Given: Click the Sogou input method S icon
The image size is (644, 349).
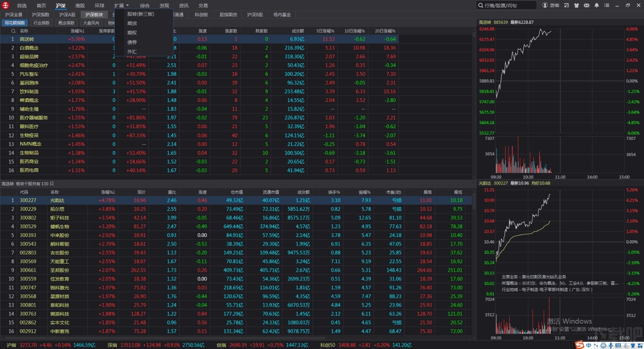Looking at the screenshot, I should click(x=579, y=345).
